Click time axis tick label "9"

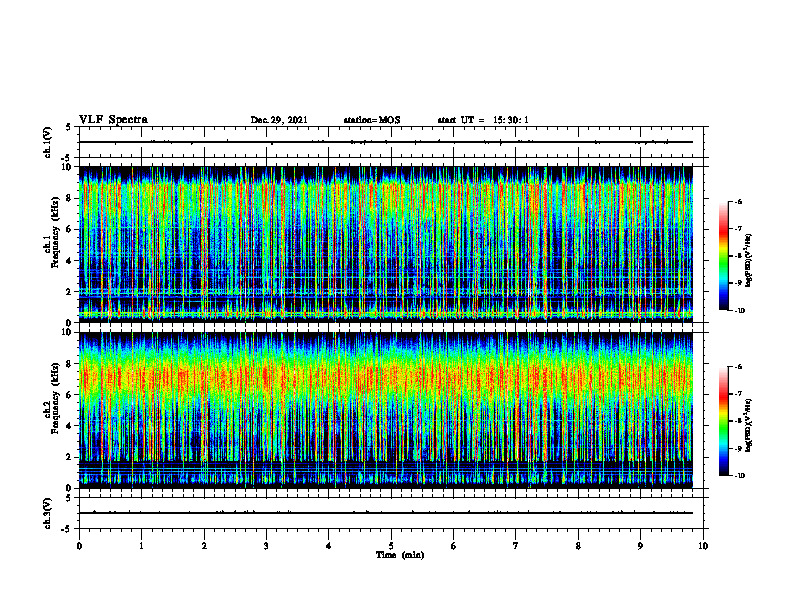640,546
